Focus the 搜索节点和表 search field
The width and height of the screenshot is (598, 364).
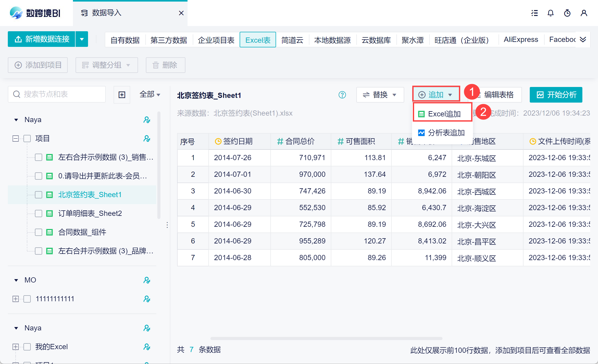click(x=57, y=94)
